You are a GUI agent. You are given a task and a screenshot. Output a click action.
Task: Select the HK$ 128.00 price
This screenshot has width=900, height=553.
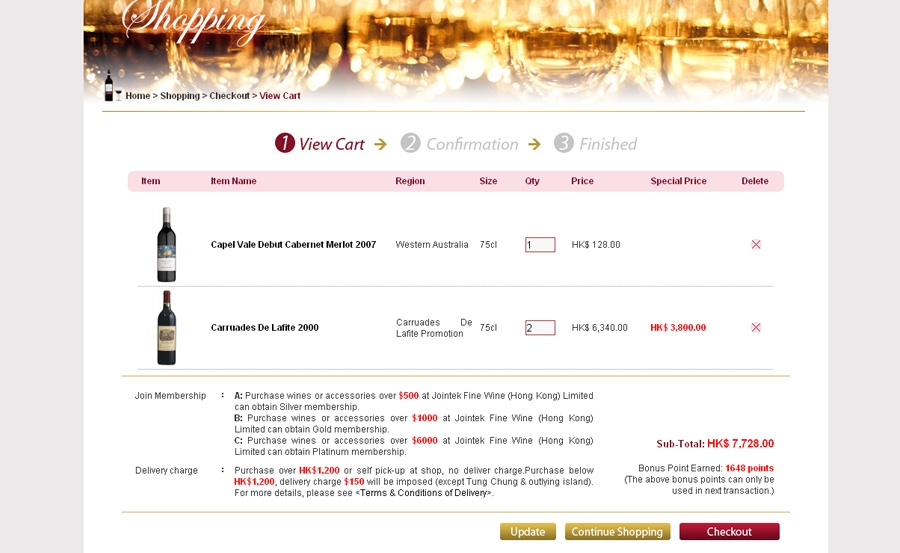coord(596,245)
